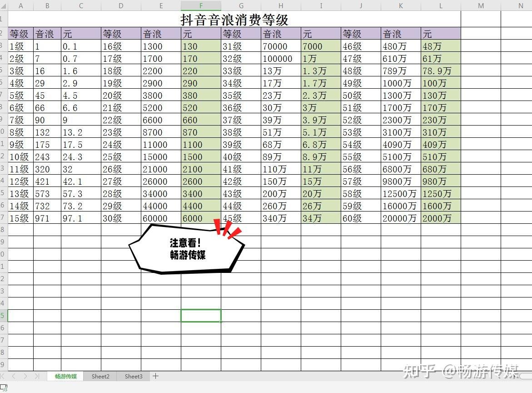Select the cell with value 8700

tap(161, 132)
